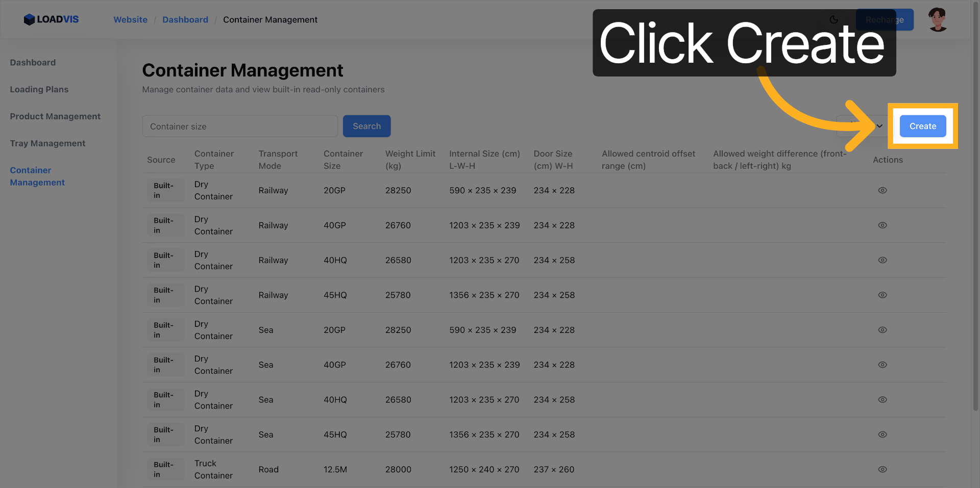Click the LoadVis logo icon

30,19
